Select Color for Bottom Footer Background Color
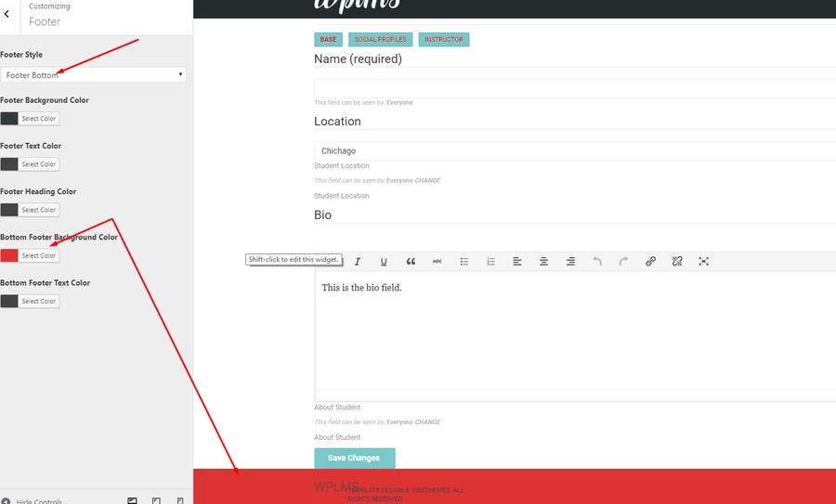 39,255
